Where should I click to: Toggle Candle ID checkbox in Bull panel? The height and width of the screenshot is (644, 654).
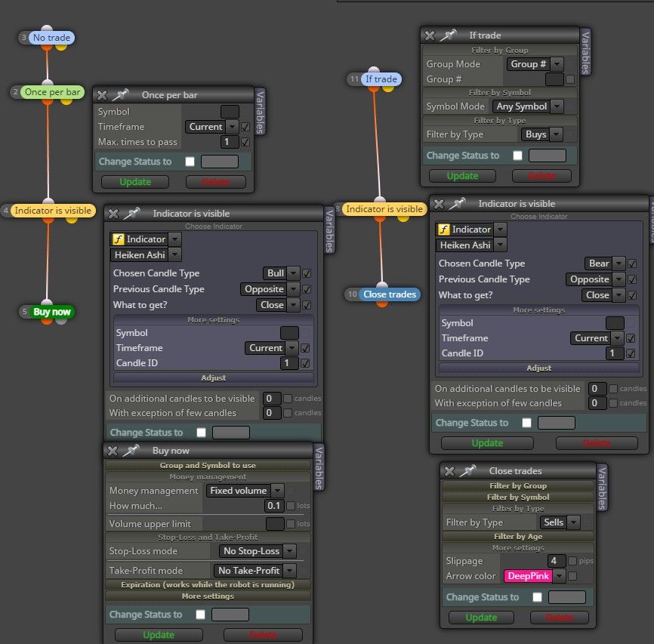tap(305, 363)
